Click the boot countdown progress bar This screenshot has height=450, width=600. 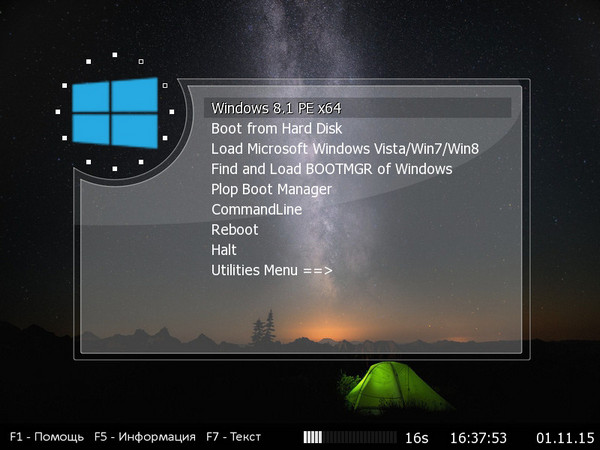pos(350,437)
